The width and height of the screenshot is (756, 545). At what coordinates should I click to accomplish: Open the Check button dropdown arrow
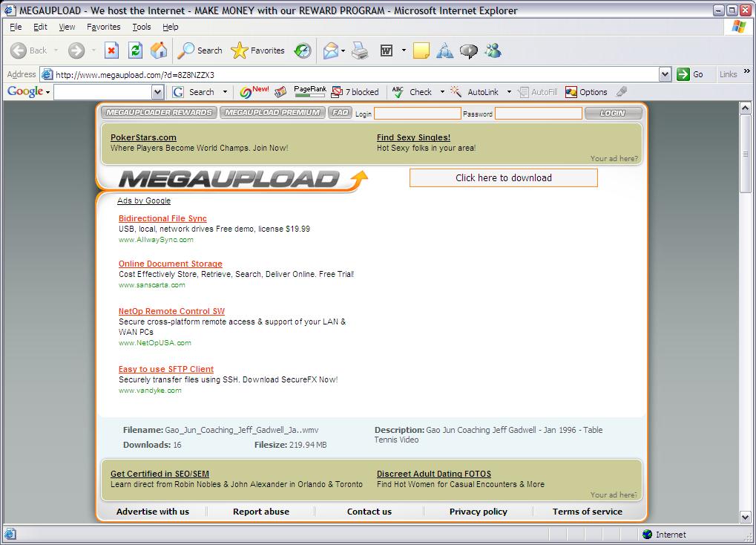(442, 92)
